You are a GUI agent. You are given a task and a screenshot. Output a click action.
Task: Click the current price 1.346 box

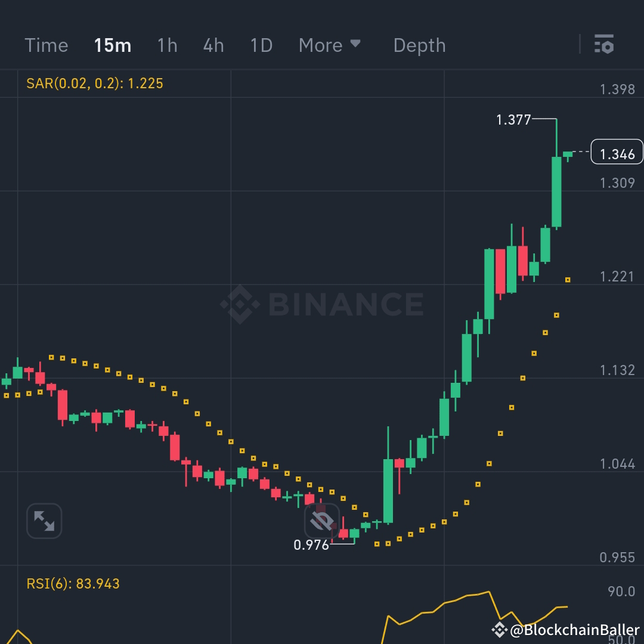(617, 153)
